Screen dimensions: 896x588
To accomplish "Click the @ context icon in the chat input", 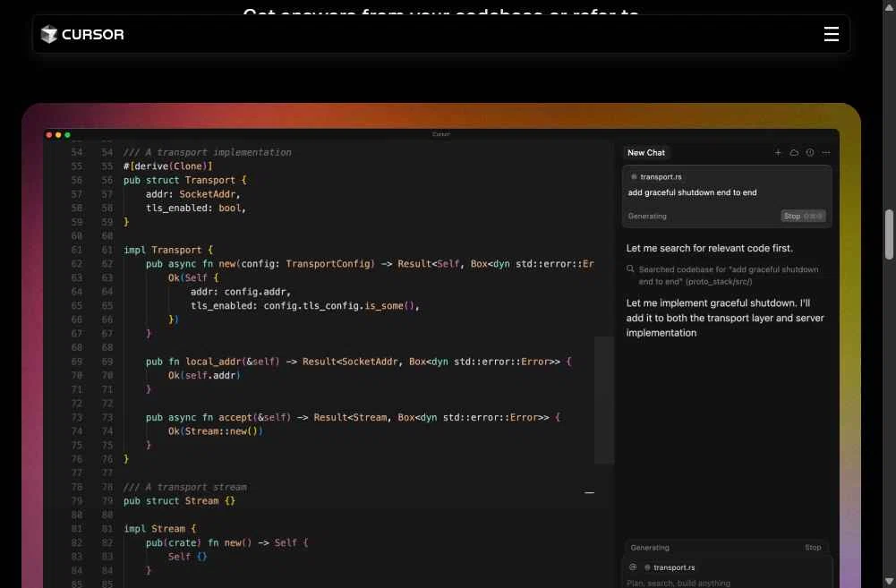I will (x=633, y=567).
